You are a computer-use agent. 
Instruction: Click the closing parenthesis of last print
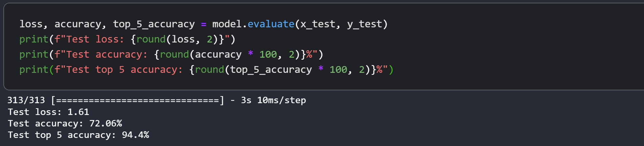pyautogui.click(x=391, y=69)
